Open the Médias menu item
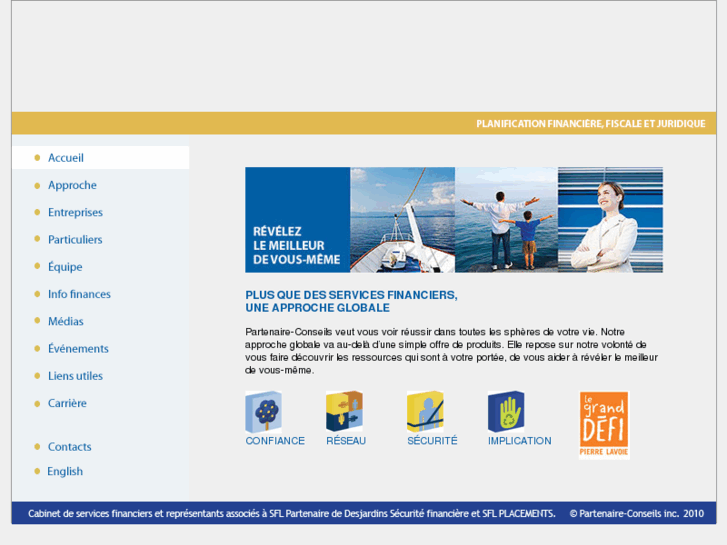This screenshot has height=545, width=727. (66, 321)
